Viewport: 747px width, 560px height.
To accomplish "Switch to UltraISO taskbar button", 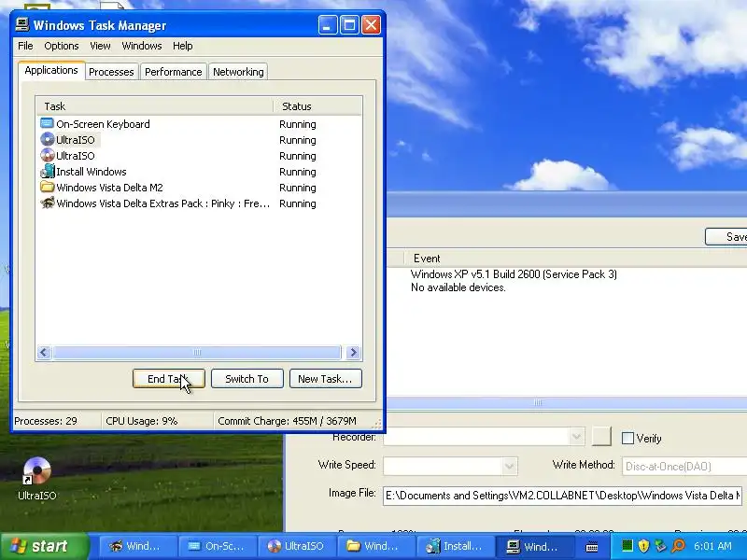I will point(296,546).
